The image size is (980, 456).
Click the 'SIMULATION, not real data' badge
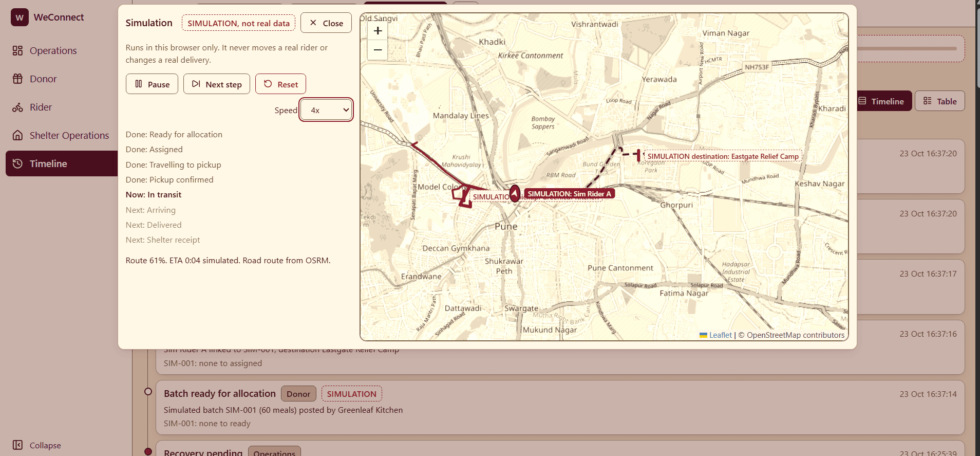[x=238, y=23]
